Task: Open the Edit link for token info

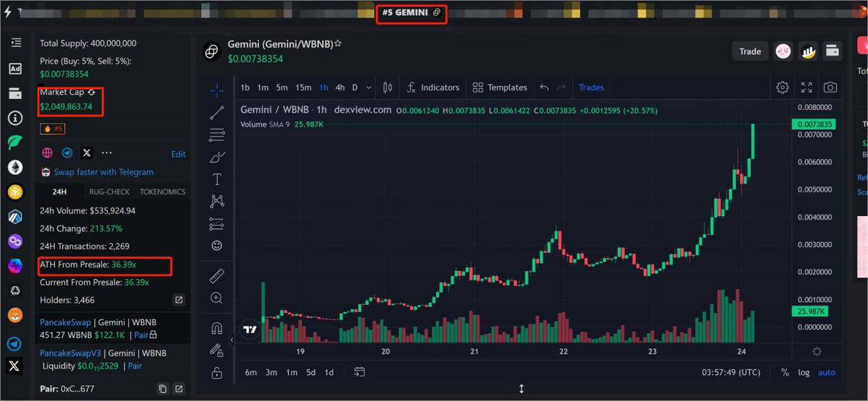Action: (178, 154)
